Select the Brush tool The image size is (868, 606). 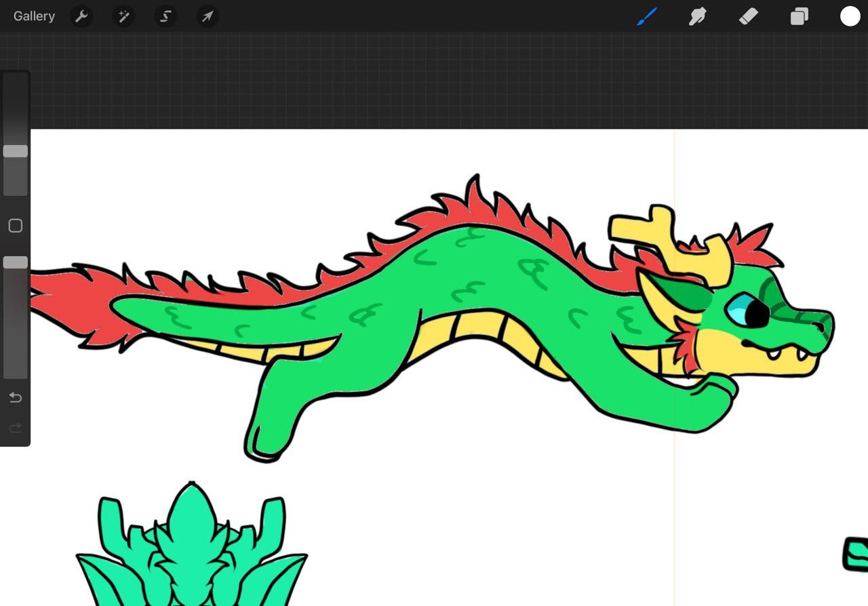point(646,16)
